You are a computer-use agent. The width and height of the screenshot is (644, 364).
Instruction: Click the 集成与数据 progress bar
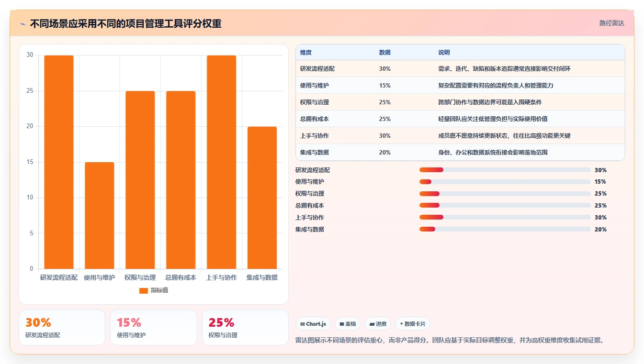point(505,229)
